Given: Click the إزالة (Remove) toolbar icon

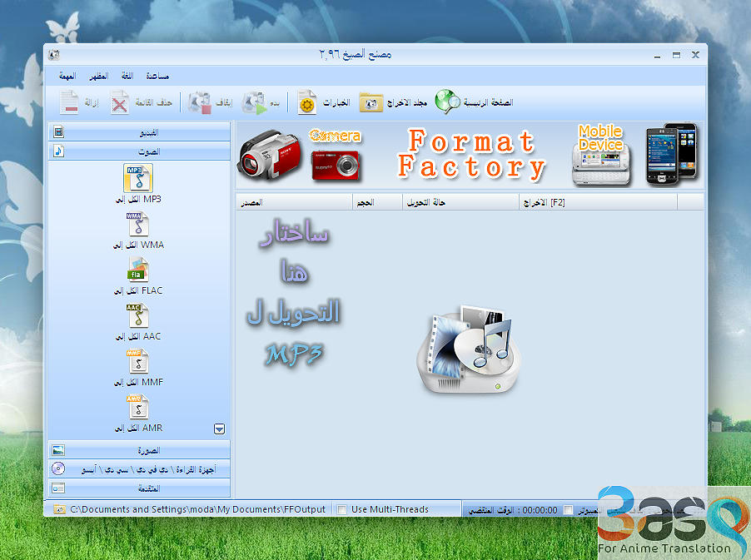Looking at the screenshot, I should click(69, 102).
